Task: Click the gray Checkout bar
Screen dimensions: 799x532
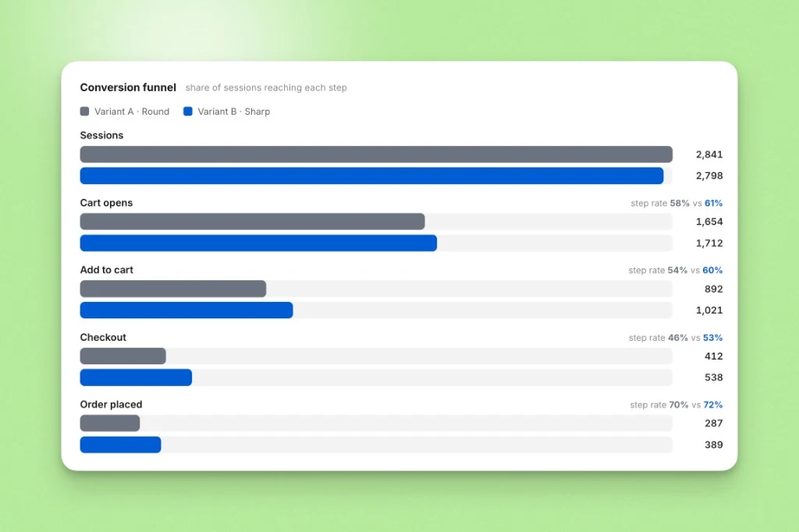Action: point(123,356)
